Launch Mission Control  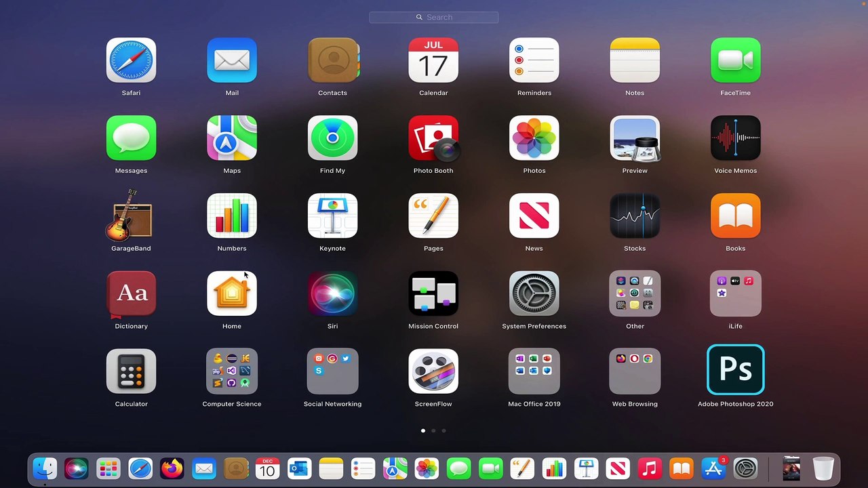(433, 293)
